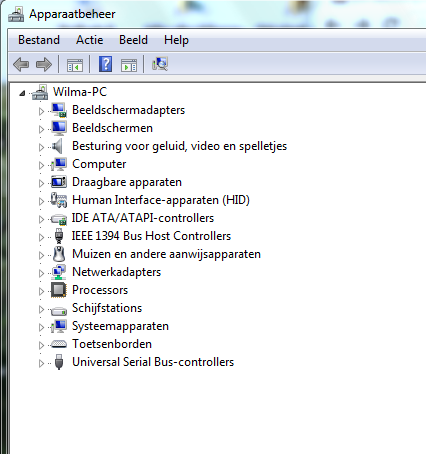The height and width of the screenshot is (454, 426).
Task: Expand the Beeldschermadapters node
Action: 41,111
